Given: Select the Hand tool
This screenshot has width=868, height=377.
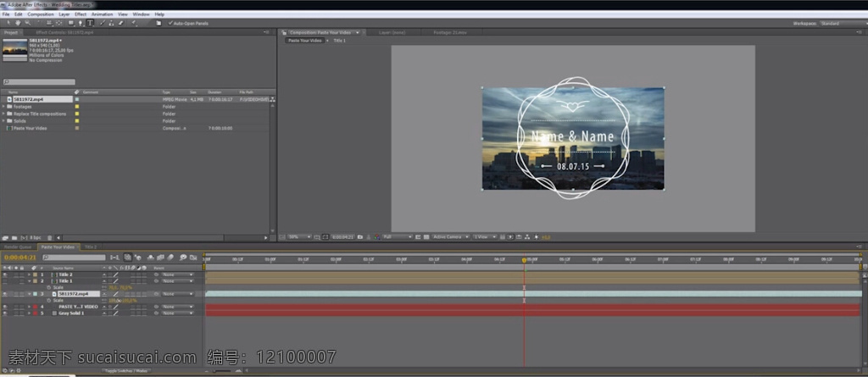Looking at the screenshot, I should [19, 23].
